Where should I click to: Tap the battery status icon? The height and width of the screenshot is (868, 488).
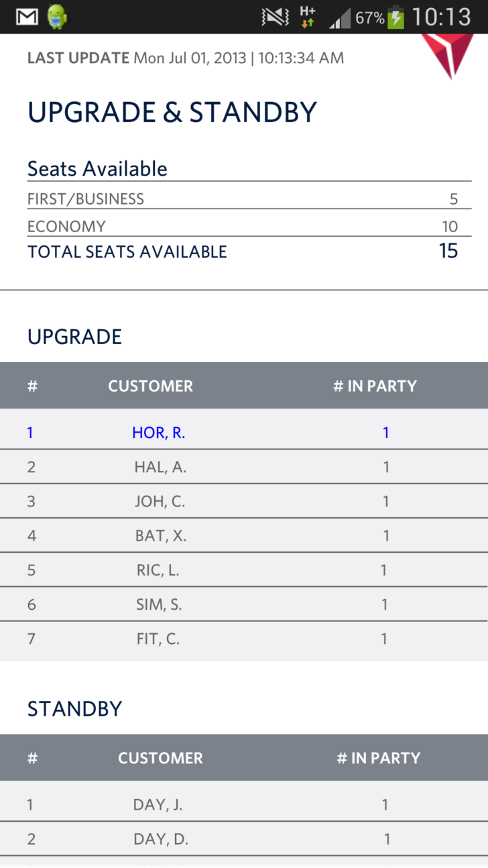tap(396, 17)
